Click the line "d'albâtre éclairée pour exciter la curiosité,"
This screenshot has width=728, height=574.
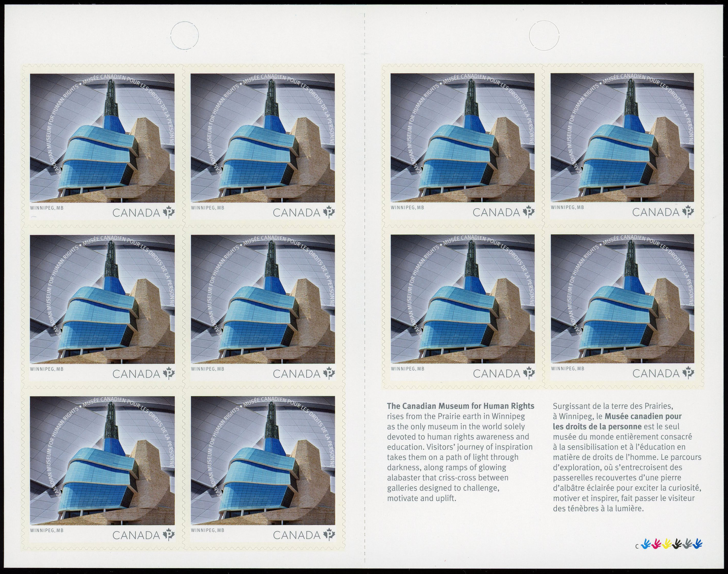(627, 488)
